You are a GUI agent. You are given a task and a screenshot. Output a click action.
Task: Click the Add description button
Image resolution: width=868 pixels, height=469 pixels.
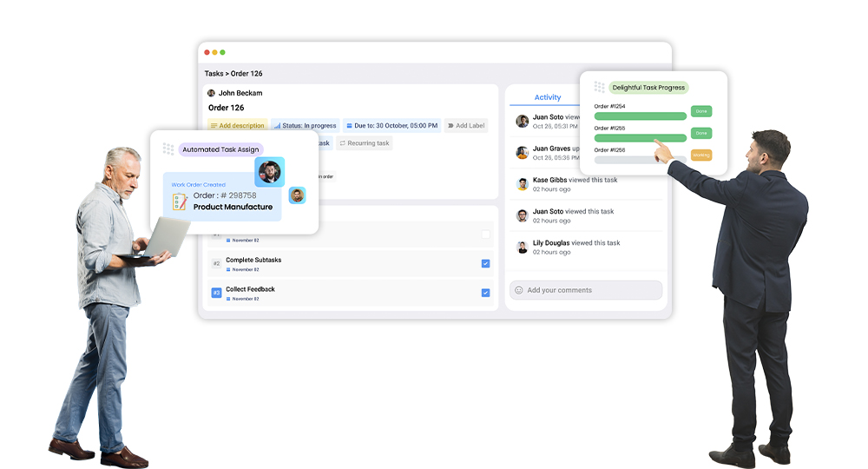[237, 126]
